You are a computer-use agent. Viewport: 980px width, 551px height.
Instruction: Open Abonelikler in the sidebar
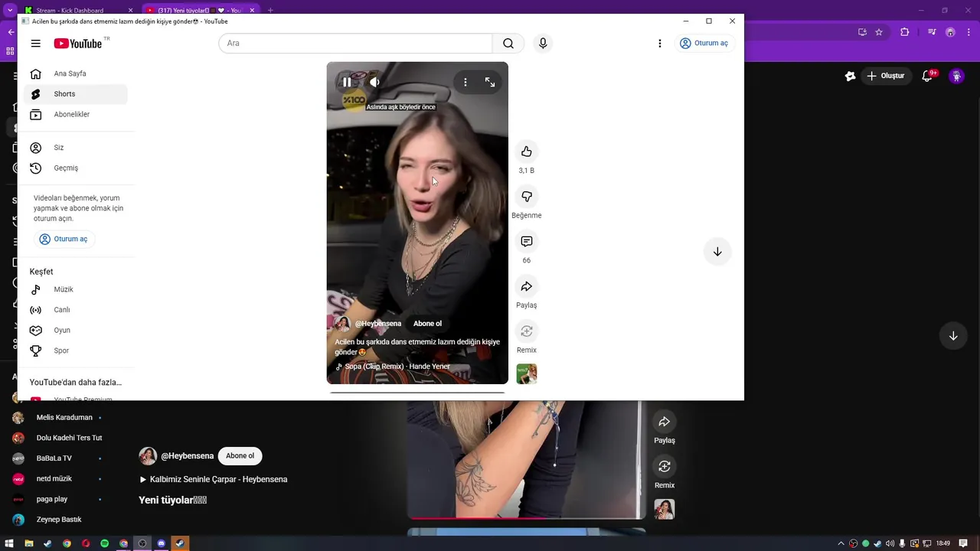(75, 115)
